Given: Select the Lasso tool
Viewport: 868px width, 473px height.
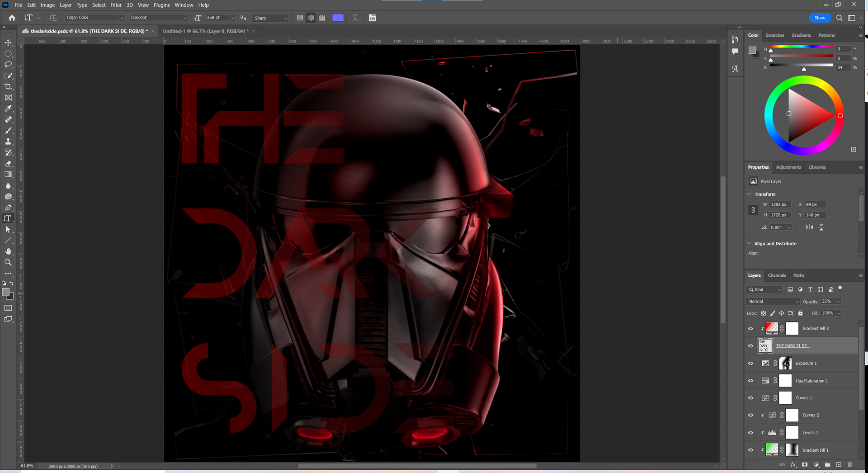Looking at the screenshot, I should 8,65.
